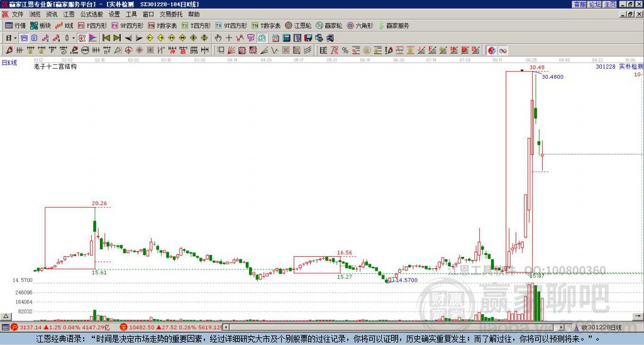Viewport: 644px width, 345px height.
Task: Click the percent sign drawing tool
Action: 345,50
